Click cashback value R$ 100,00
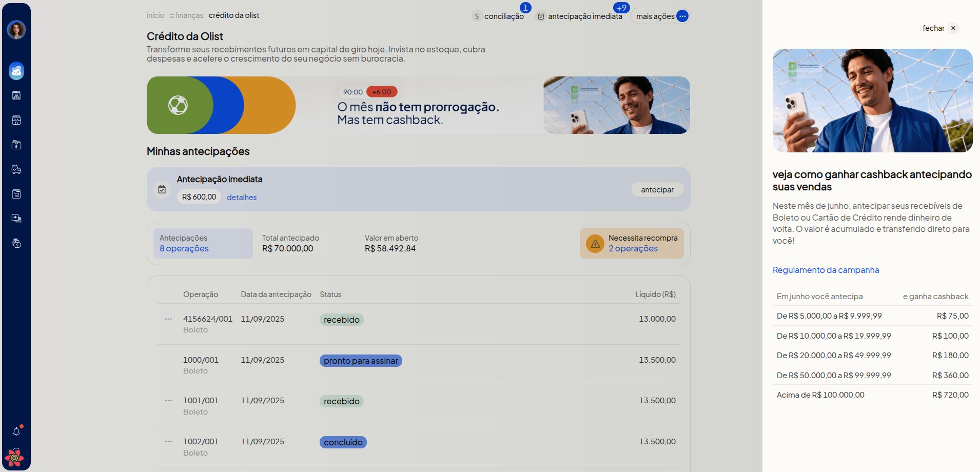 pyautogui.click(x=950, y=336)
